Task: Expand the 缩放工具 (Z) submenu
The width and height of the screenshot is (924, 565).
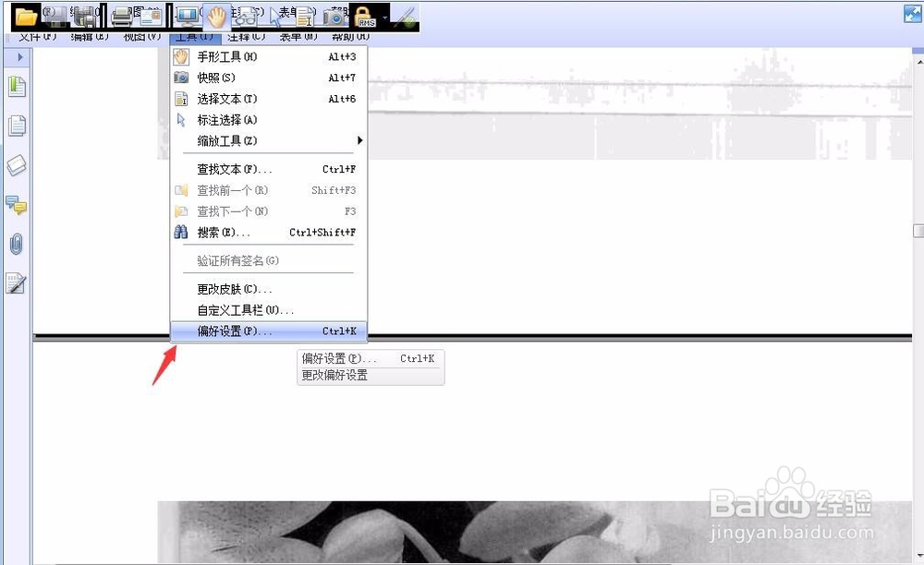Action: click(x=269, y=140)
